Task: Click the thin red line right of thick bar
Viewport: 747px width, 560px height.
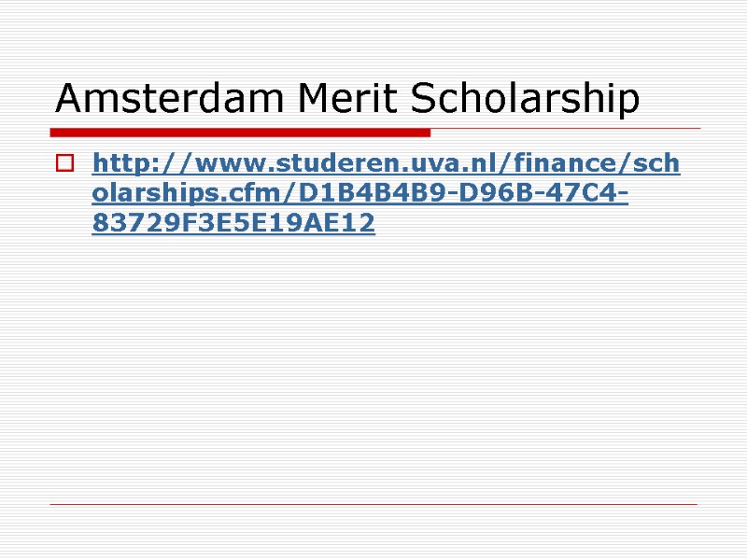Action: pos(565,129)
